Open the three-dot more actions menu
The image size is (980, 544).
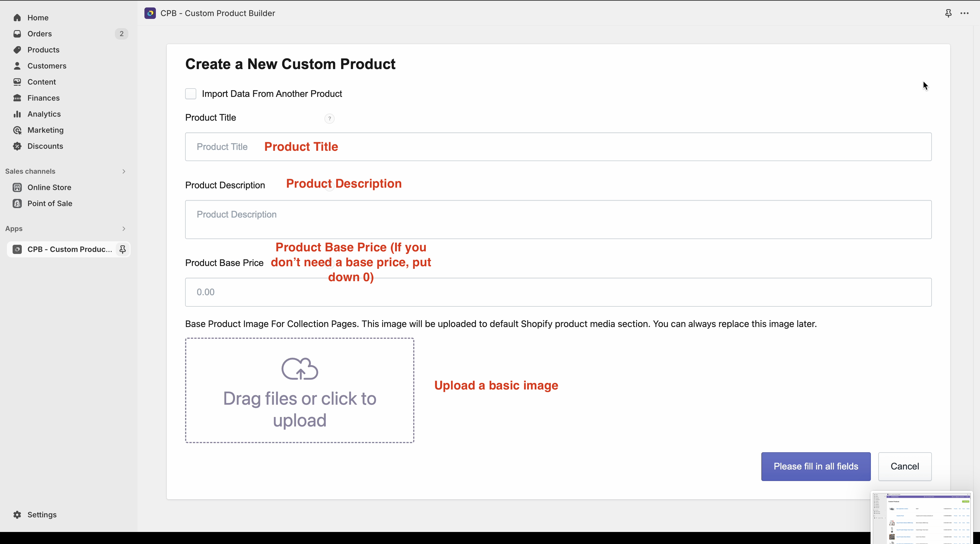pos(965,13)
